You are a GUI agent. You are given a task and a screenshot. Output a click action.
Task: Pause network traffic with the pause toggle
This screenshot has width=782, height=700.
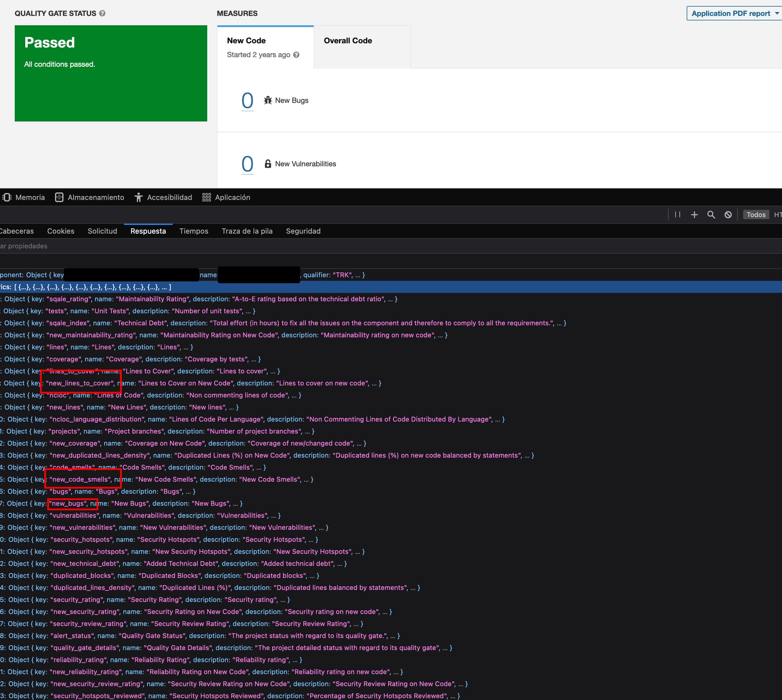[677, 215]
